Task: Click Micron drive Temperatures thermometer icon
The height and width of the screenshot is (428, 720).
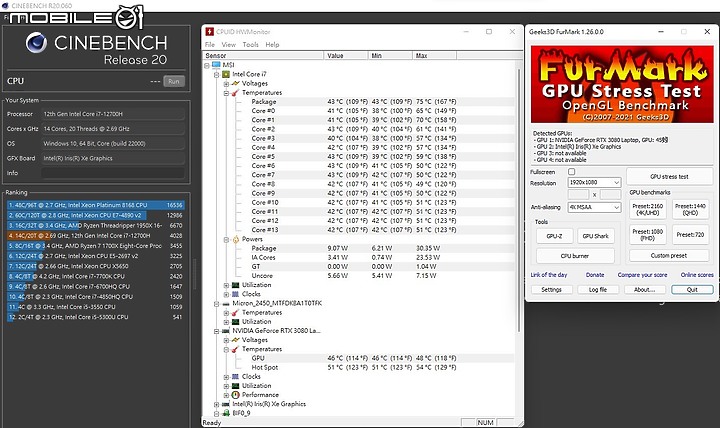Action: coord(236,312)
